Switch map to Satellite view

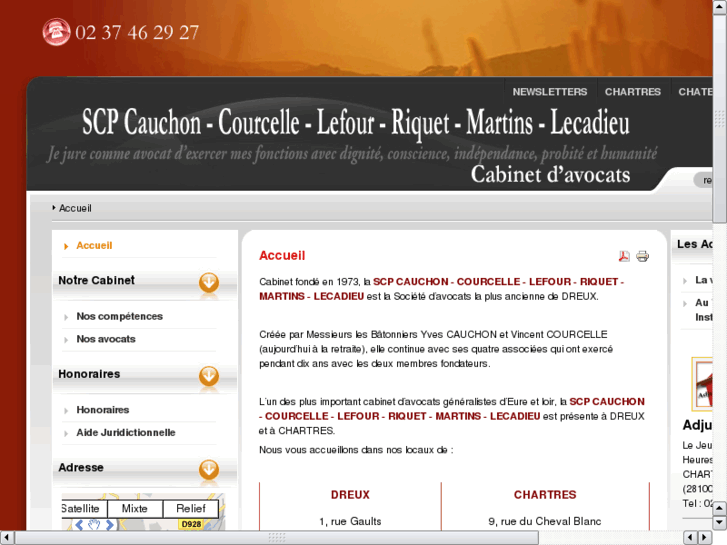point(84,509)
